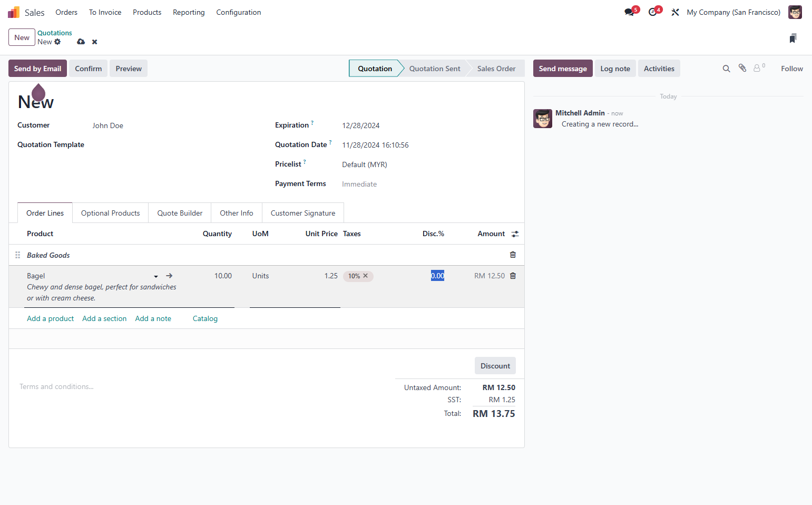Switch to the Other Info tab
The height and width of the screenshot is (505, 812).
[x=237, y=213]
